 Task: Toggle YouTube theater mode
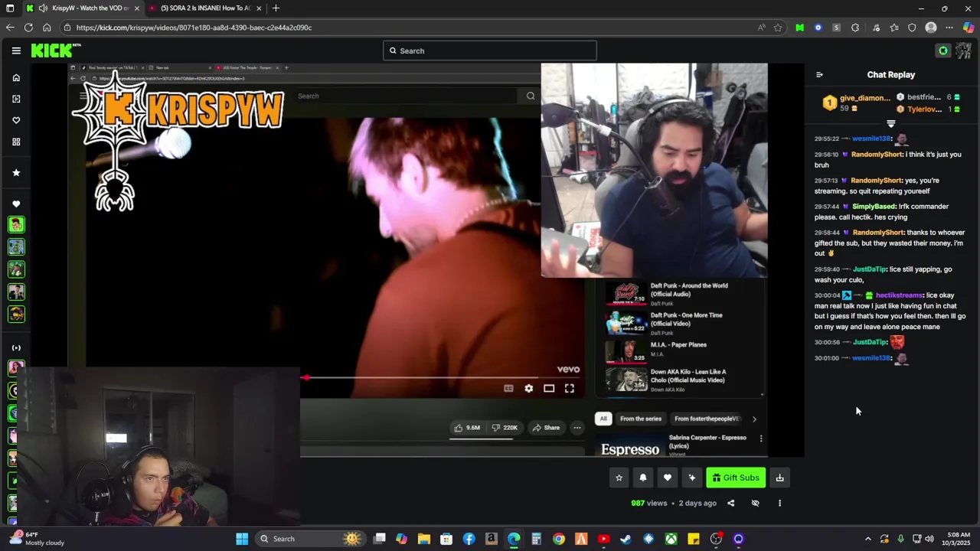(x=549, y=389)
